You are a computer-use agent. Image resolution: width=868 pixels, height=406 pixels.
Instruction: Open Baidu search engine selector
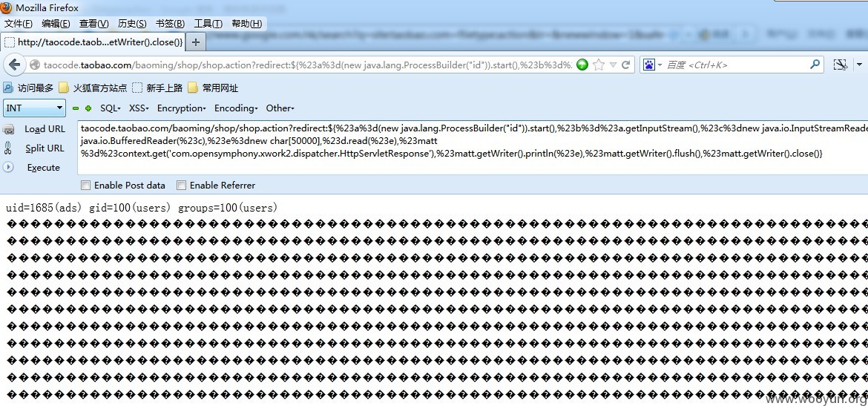click(652, 65)
